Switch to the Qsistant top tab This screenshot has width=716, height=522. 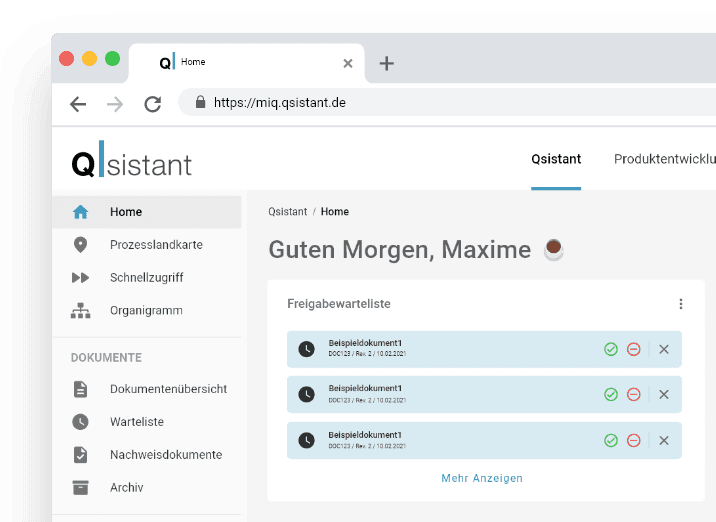click(x=556, y=159)
